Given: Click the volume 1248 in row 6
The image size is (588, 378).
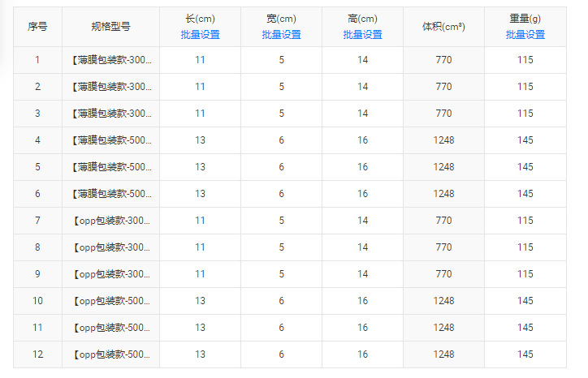Looking at the screenshot, I should pyautogui.click(x=443, y=194).
